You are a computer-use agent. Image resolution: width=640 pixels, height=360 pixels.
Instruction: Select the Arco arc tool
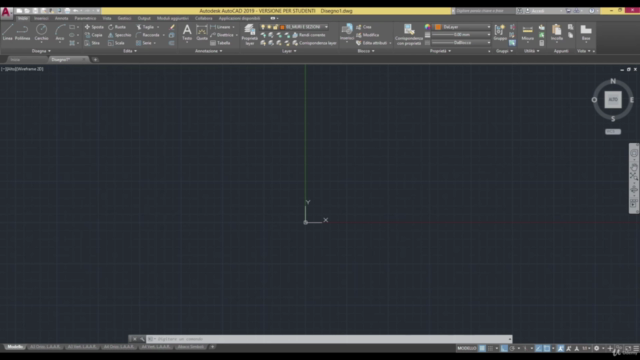60,32
